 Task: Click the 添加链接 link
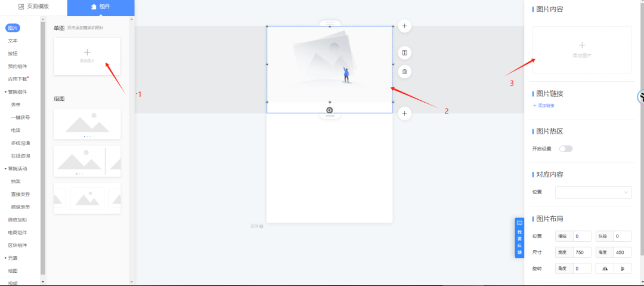(x=544, y=105)
